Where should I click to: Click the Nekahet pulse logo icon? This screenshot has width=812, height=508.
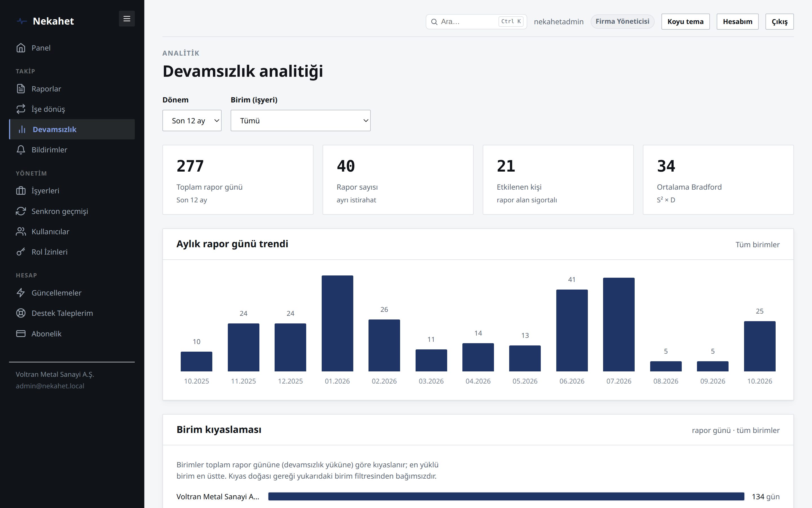coord(22,21)
